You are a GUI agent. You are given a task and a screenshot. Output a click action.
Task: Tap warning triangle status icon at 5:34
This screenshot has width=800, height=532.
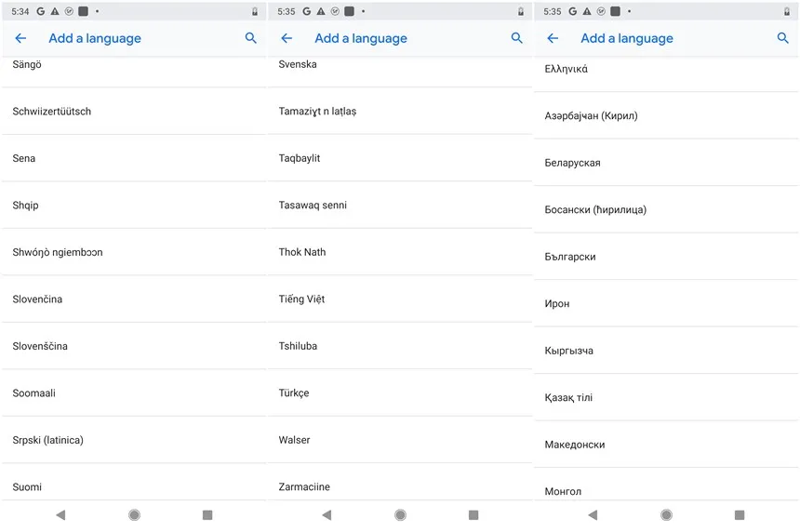tap(55, 11)
